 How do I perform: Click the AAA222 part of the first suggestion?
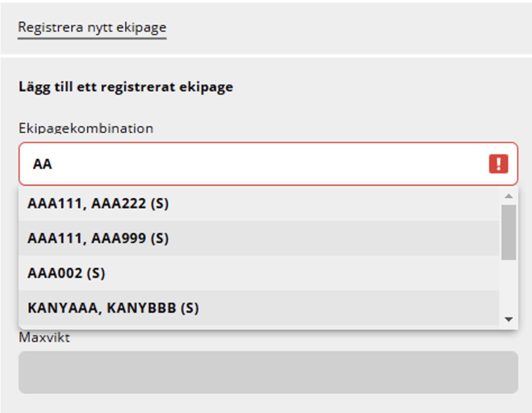(x=119, y=203)
